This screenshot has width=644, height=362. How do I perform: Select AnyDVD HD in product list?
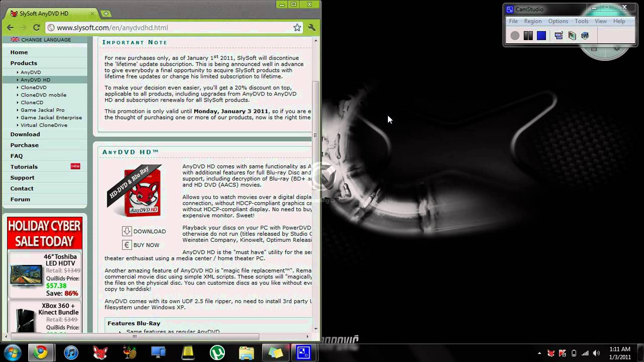coord(35,80)
